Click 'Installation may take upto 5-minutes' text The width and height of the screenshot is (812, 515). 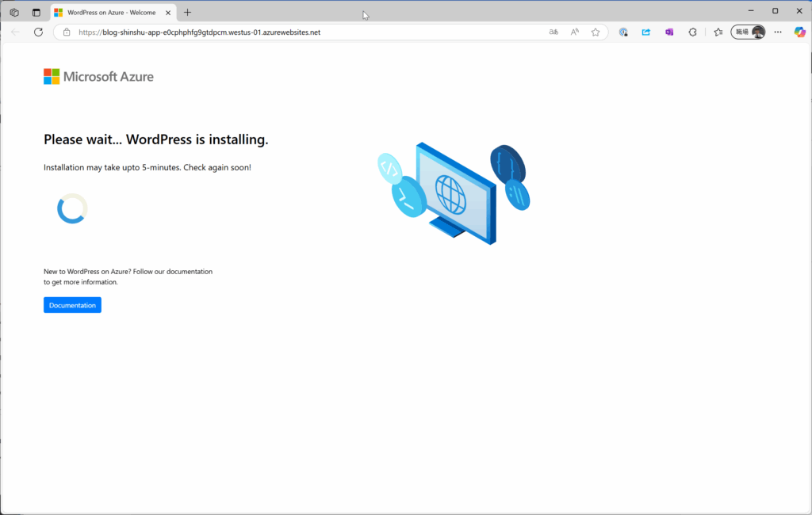(147, 168)
